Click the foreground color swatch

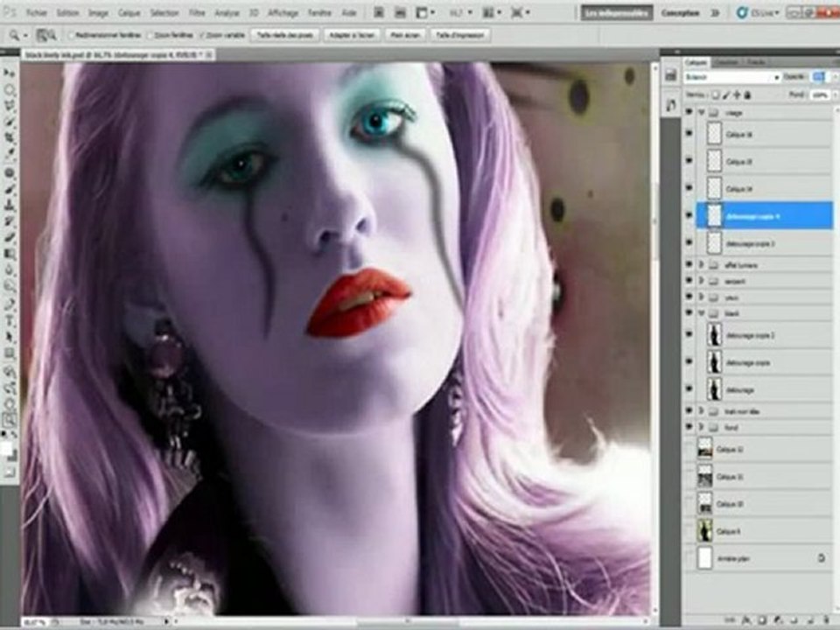[6, 450]
